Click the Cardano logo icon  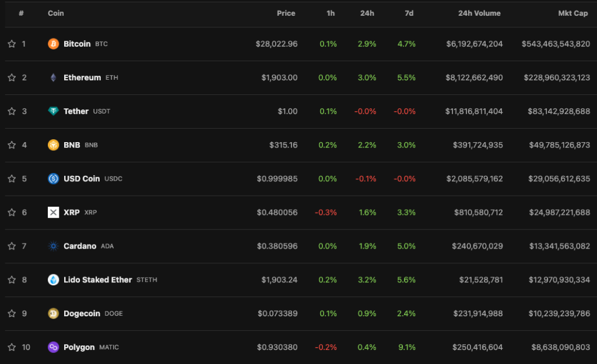(x=54, y=246)
